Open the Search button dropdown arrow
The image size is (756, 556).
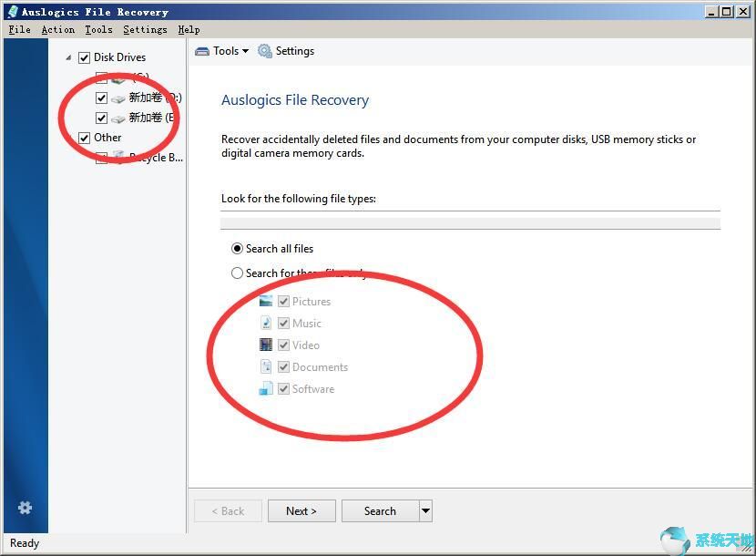click(x=424, y=510)
